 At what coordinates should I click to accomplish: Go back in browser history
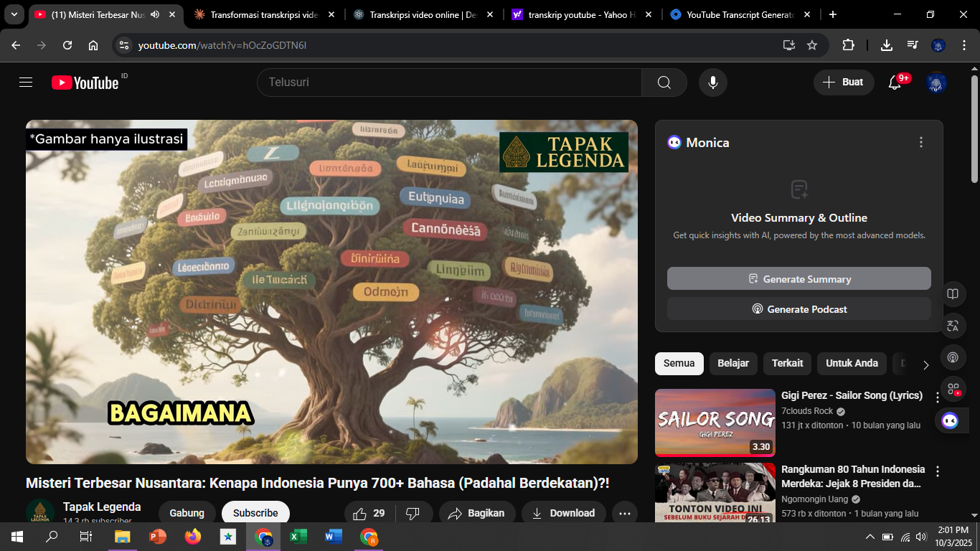16,45
